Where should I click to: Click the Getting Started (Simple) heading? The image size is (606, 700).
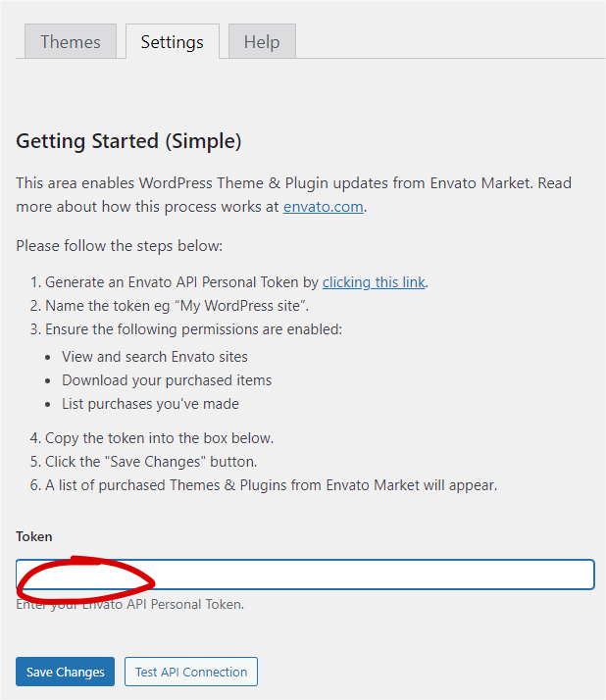(128, 141)
